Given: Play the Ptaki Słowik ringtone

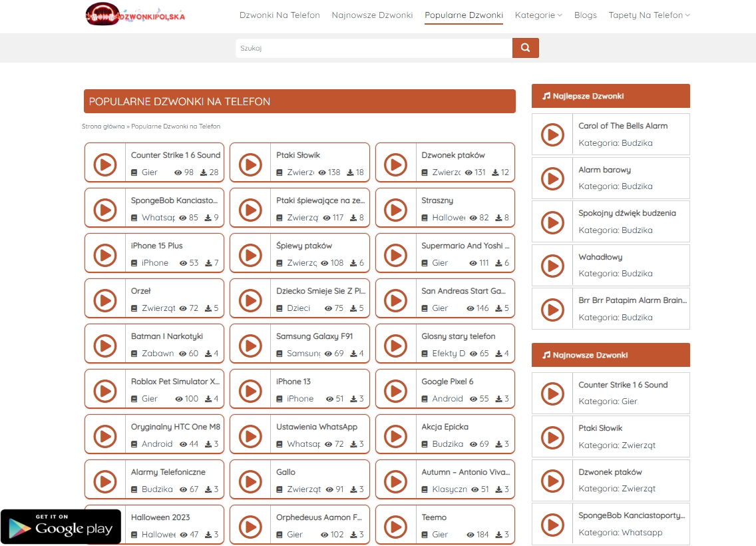Looking at the screenshot, I should pos(250,164).
